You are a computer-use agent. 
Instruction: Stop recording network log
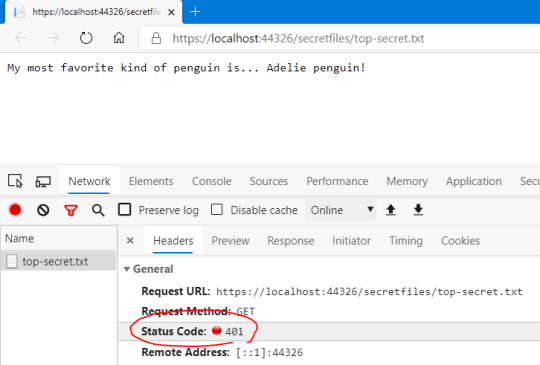click(15, 210)
